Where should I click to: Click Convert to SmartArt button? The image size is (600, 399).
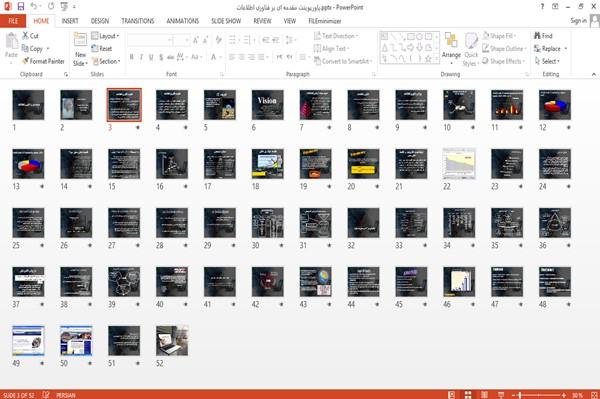pos(343,61)
